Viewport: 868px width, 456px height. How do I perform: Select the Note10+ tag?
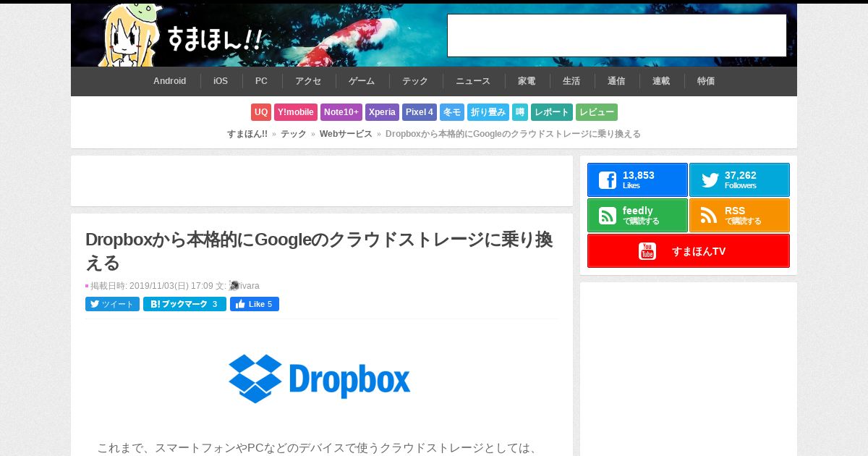pyautogui.click(x=341, y=112)
